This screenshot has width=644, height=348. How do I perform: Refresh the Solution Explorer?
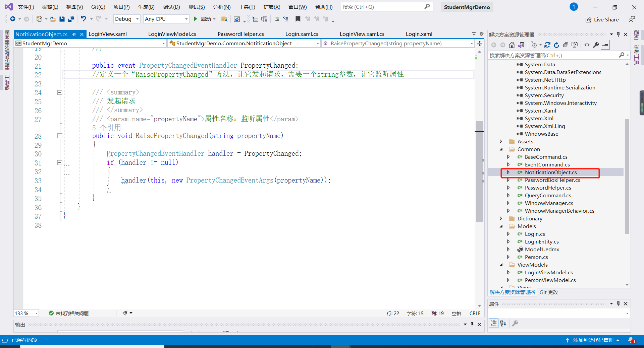click(556, 45)
